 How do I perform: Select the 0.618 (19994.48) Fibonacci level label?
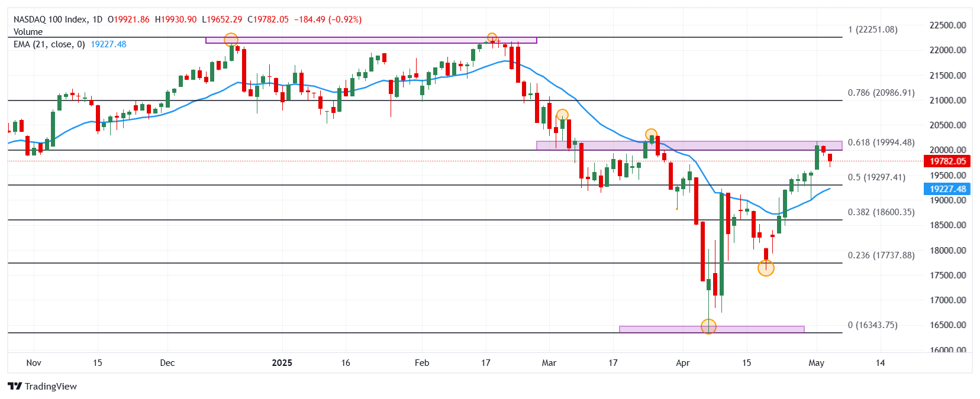(x=881, y=142)
